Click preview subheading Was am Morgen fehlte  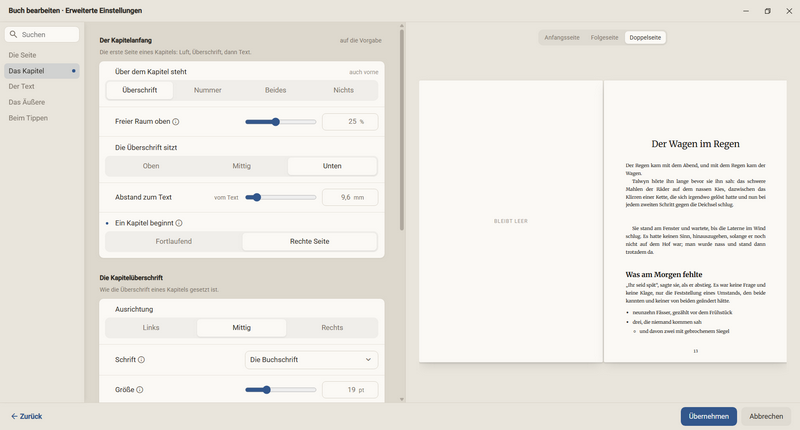(x=664, y=274)
